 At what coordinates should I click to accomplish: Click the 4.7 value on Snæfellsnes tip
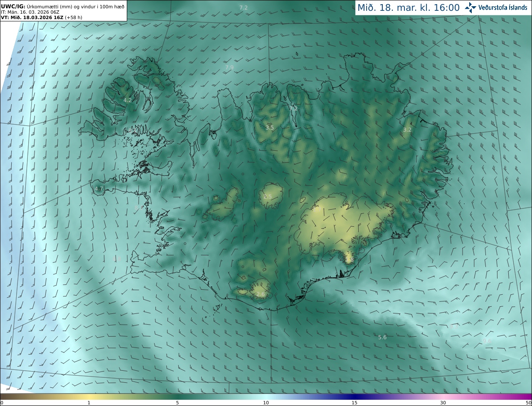(x=99, y=188)
